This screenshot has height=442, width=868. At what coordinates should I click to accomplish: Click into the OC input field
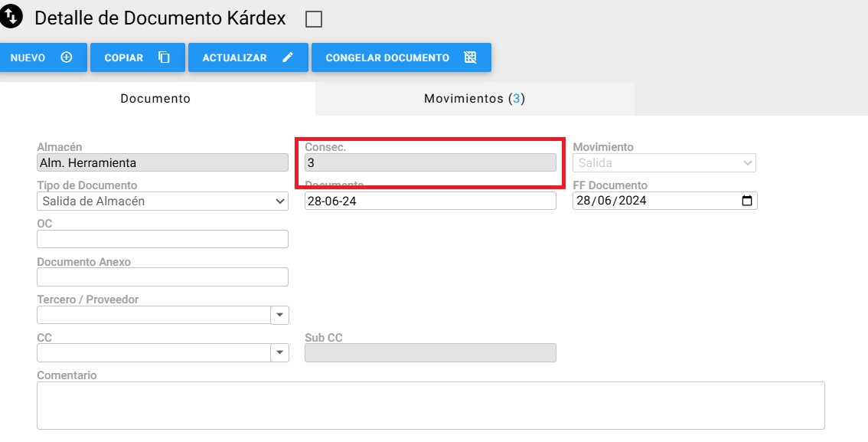tap(163, 239)
